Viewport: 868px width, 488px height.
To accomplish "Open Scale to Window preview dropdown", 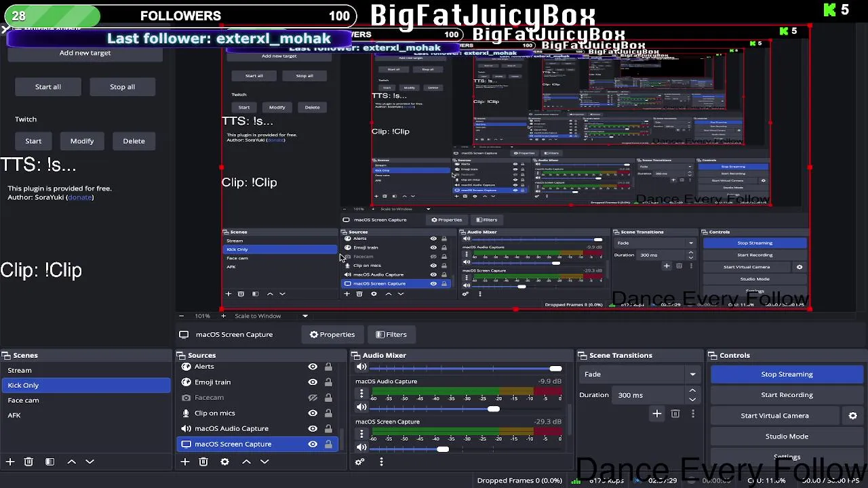I will (271, 316).
